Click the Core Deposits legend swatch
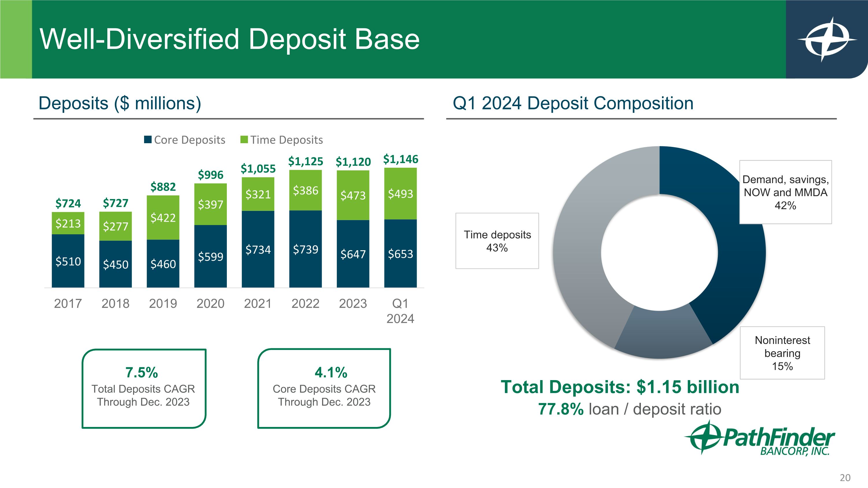The image size is (868, 488). [x=147, y=139]
